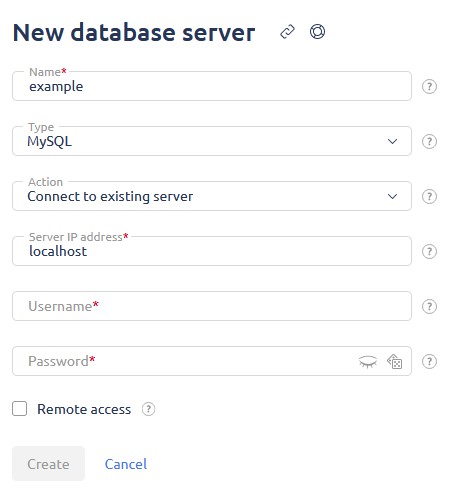Expand the Action dropdown chevron

pos(392,196)
